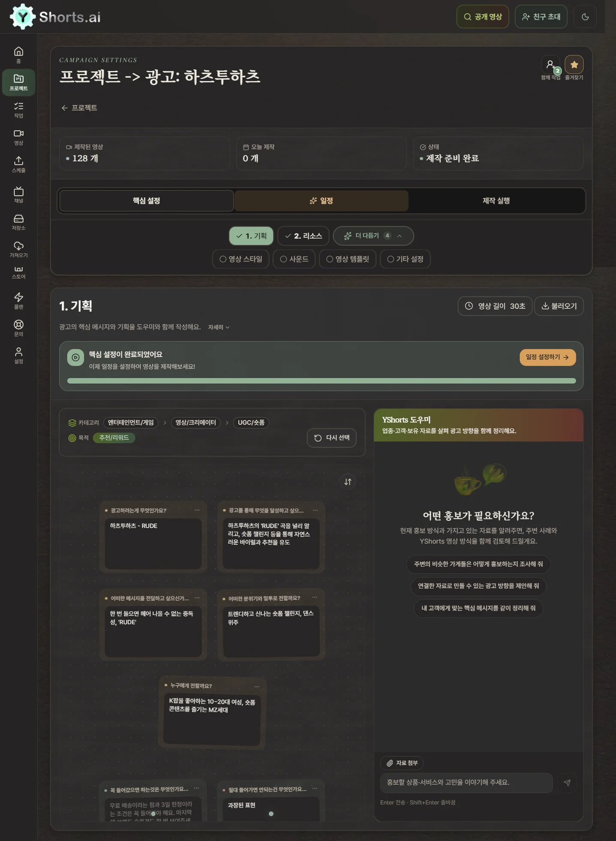Open menu dots on 절대 들어가면 안되는건 card
Image resolution: width=616 pixels, height=841 pixels.
[x=315, y=789]
